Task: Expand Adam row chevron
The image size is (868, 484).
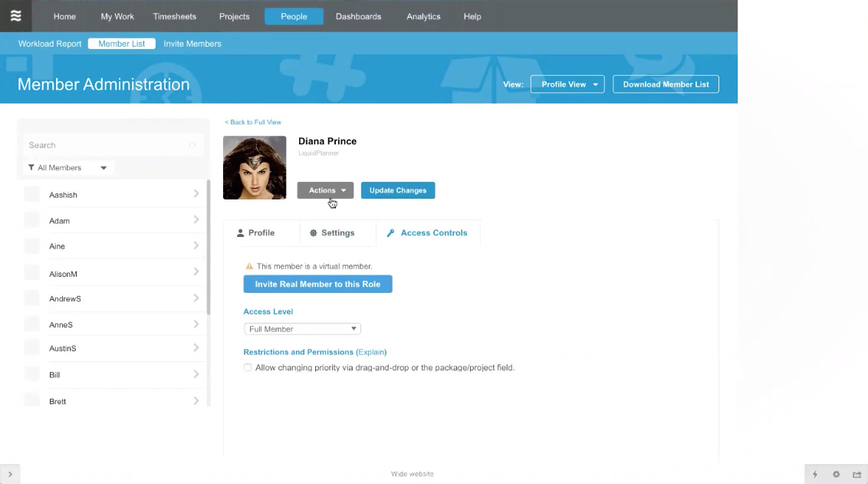Action: pyautogui.click(x=196, y=220)
